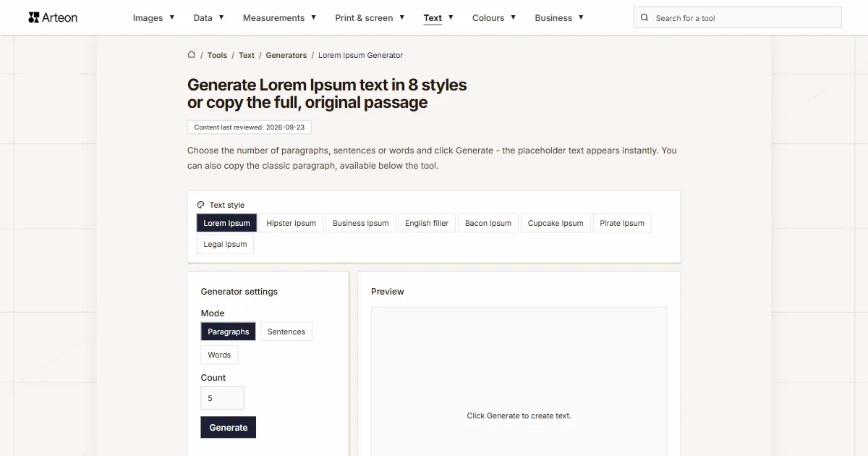Click inside the Preview text area
The image size is (868, 456).
[519, 381]
